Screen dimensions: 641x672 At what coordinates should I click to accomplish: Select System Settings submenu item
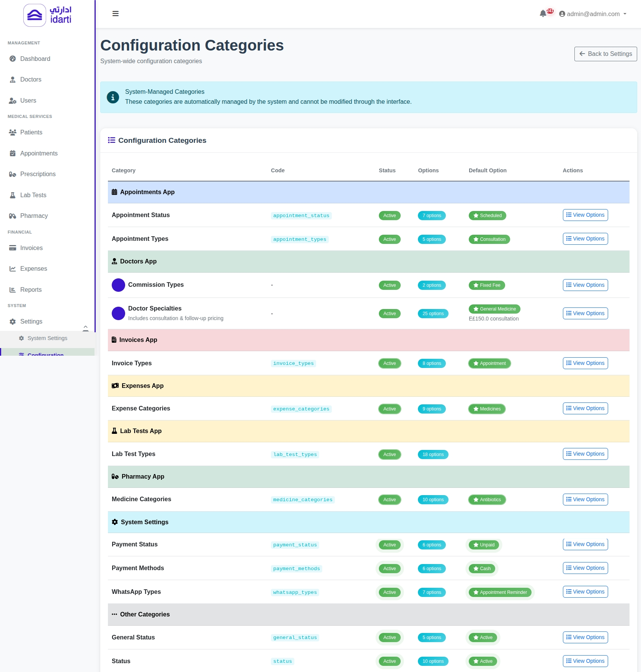click(x=47, y=338)
